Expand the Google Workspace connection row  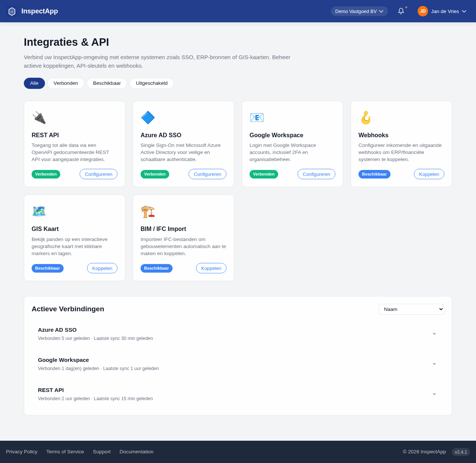coord(238,364)
